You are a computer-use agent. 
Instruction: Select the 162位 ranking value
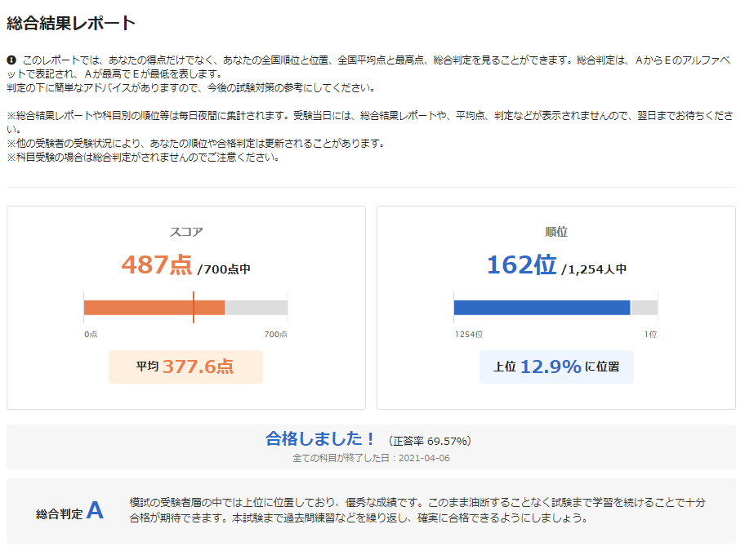pos(522,265)
